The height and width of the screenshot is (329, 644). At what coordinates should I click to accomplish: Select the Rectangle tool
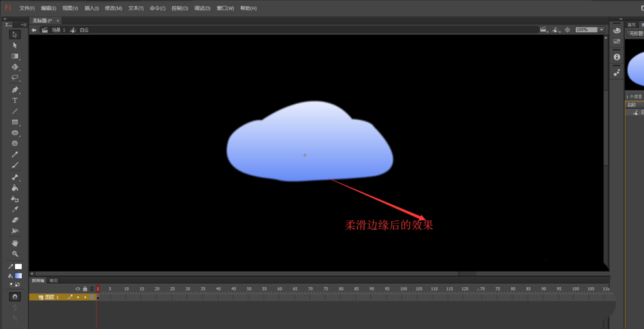(x=15, y=122)
